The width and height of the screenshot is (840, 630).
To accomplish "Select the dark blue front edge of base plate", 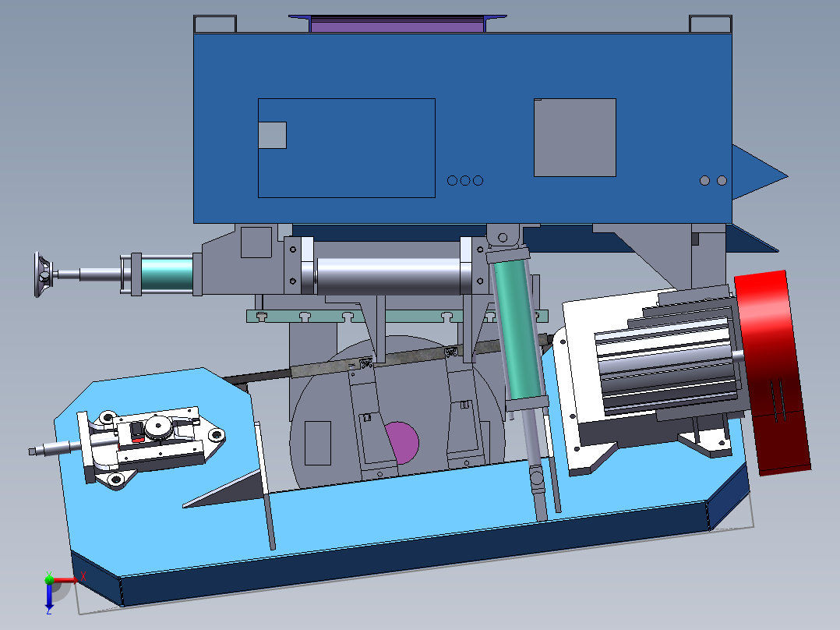I will pos(412,552).
